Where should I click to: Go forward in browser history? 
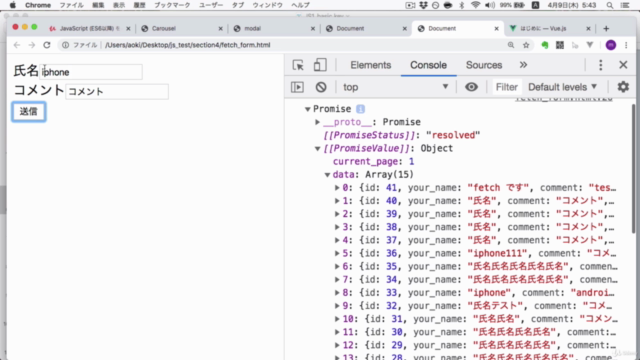point(32,45)
